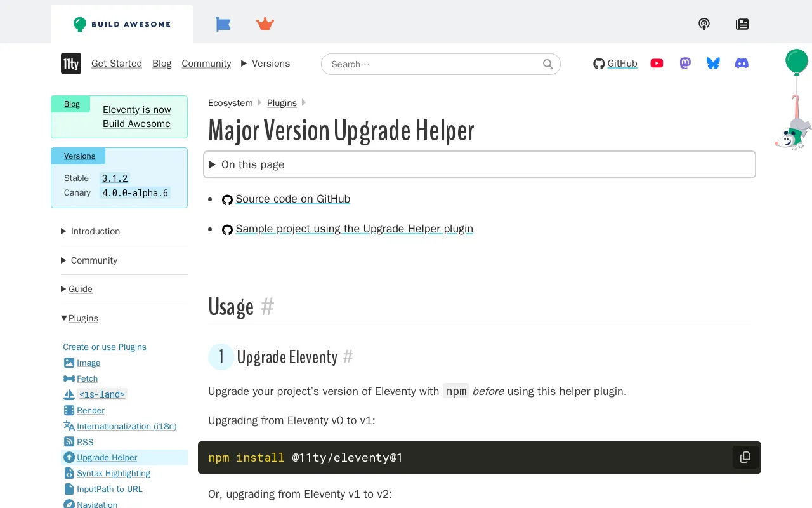Click the Versions label tab in sidebar
This screenshot has height=508, width=812.
point(79,156)
